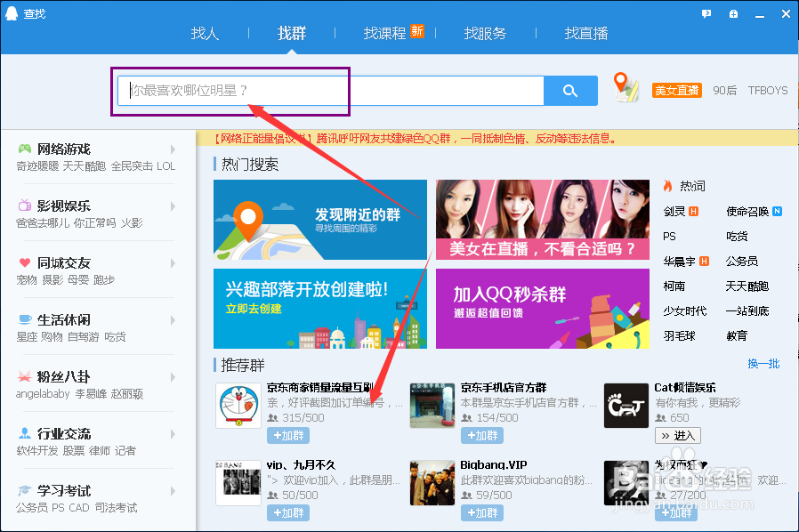Click the 行业交流 person icon
Screen dimensions: 799x532
(x=24, y=433)
